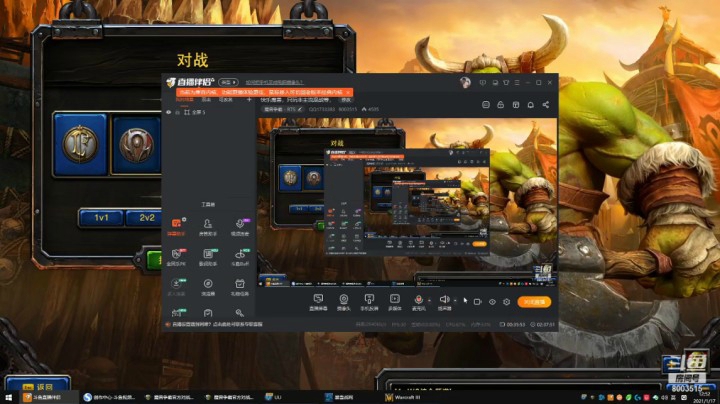Open the square danmaku icon above preview
This screenshot has width=720, height=404.
[486, 105]
